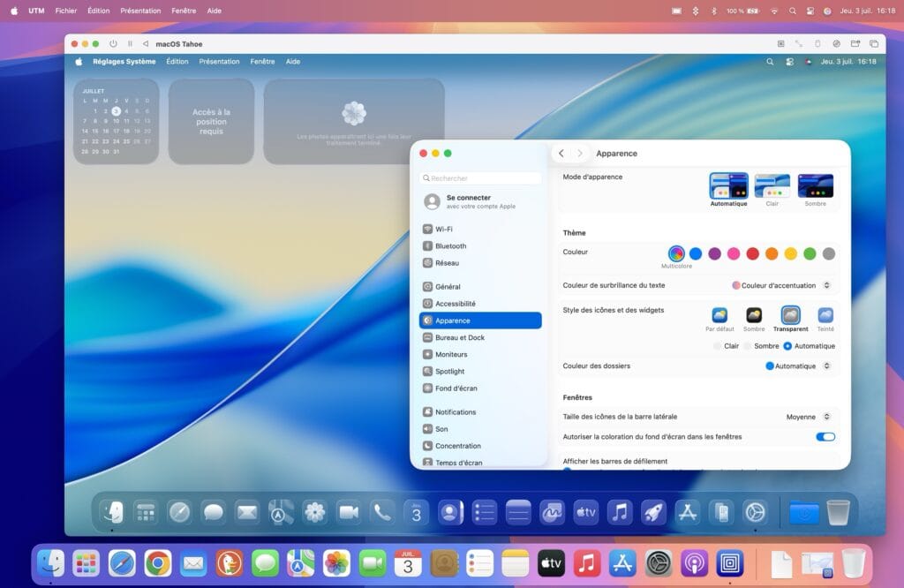Pick Multicolore accent color
The width and height of the screenshot is (904, 588).
point(676,253)
